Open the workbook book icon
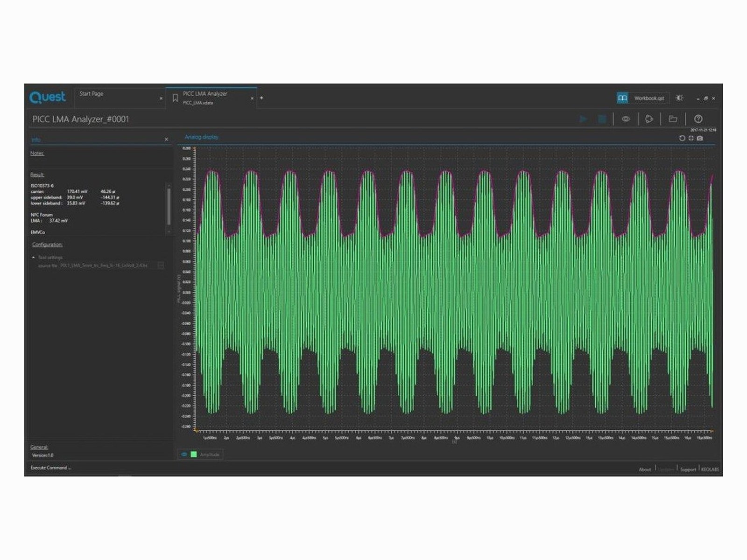Screen dimensions: 747x560 tap(622, 98)
